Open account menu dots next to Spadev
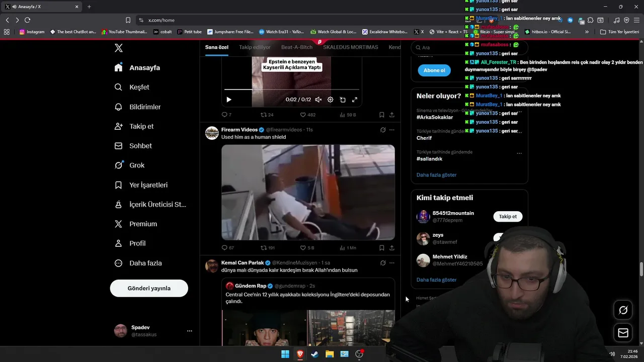 tap(190, 331)
